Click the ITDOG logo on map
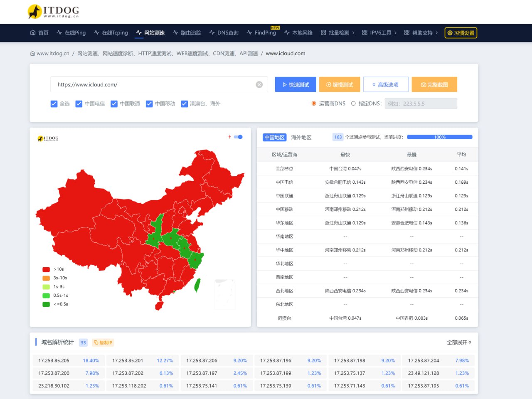 click(x=48, y=138)
